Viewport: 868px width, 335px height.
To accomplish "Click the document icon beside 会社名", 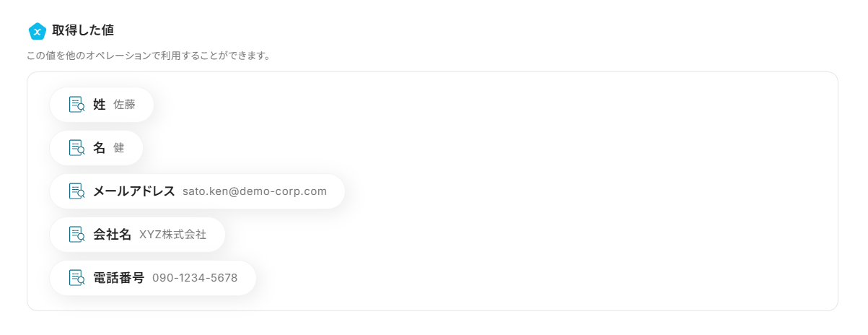I will [76, 235].
